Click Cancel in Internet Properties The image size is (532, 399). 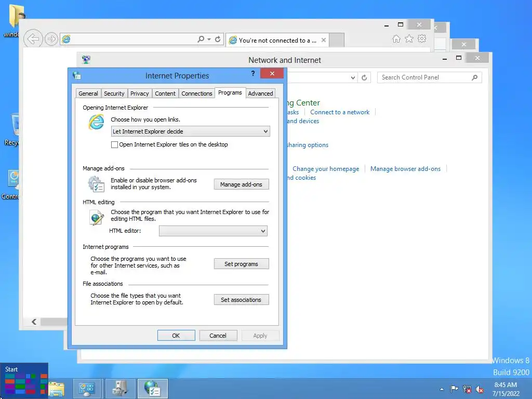218,336
